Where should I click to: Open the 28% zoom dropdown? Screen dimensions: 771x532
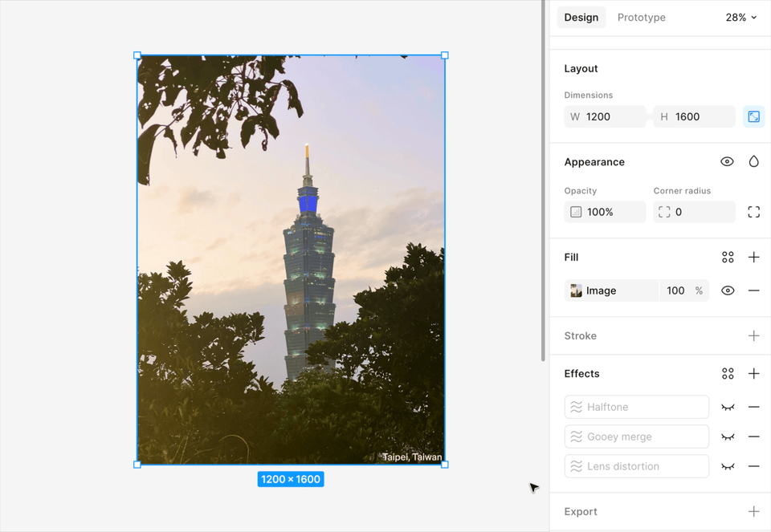pos(741,17)
